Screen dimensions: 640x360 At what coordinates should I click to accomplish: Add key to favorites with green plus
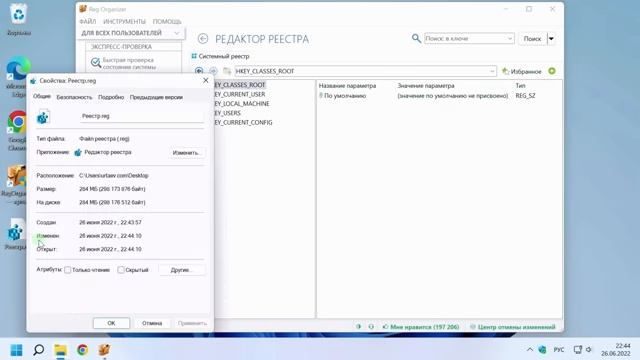click(x=552, y=71)
